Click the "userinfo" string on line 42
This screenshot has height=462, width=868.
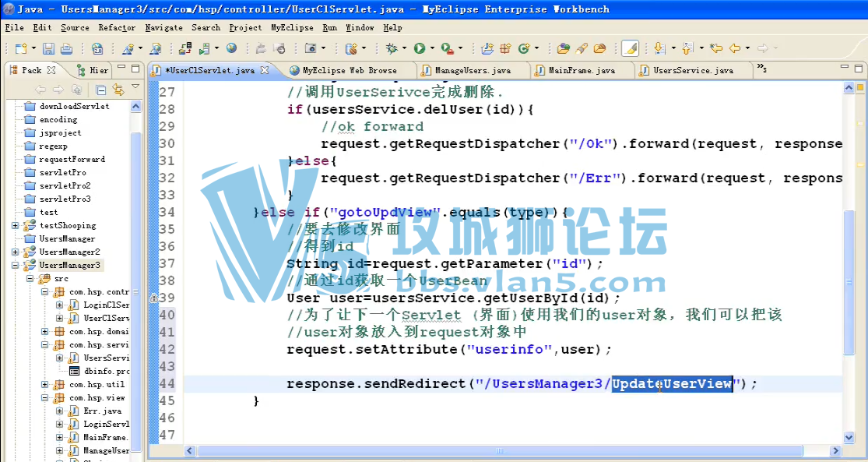coord(509,350)
